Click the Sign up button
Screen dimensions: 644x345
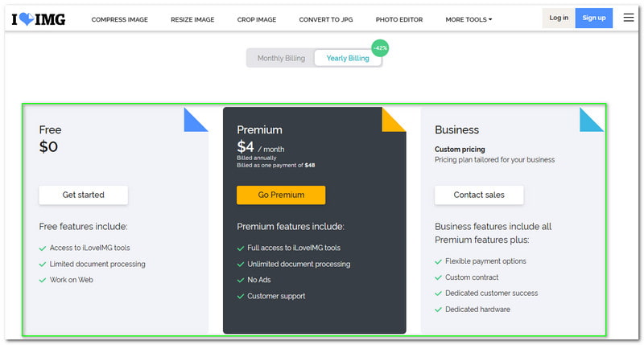click(x=594, y=18)
